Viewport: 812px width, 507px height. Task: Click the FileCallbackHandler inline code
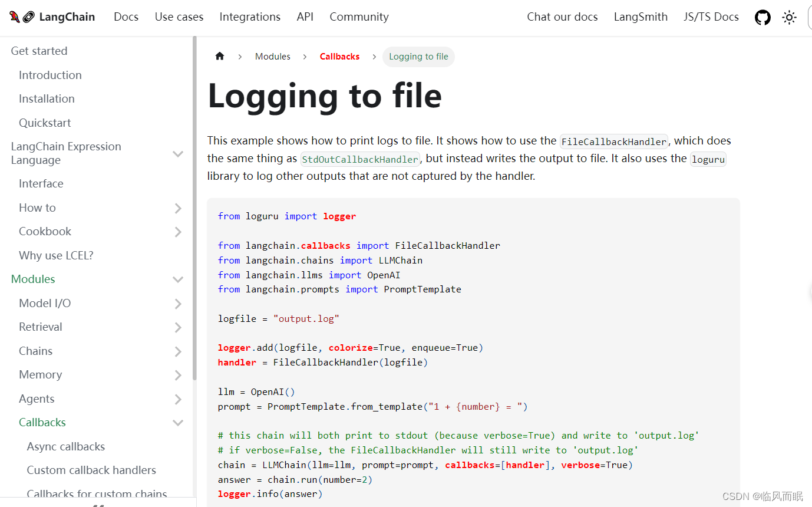pyautogui.click(x=614, y=141)
